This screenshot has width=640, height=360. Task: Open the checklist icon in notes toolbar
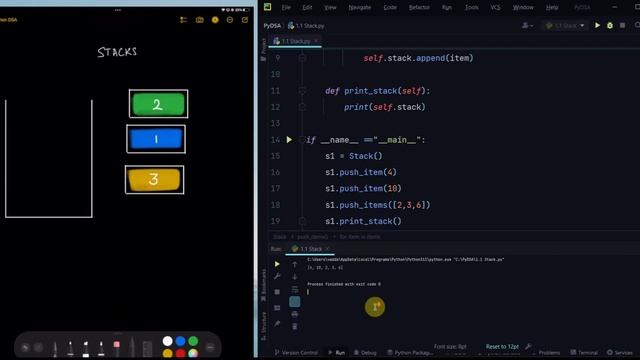coord(184,20)
